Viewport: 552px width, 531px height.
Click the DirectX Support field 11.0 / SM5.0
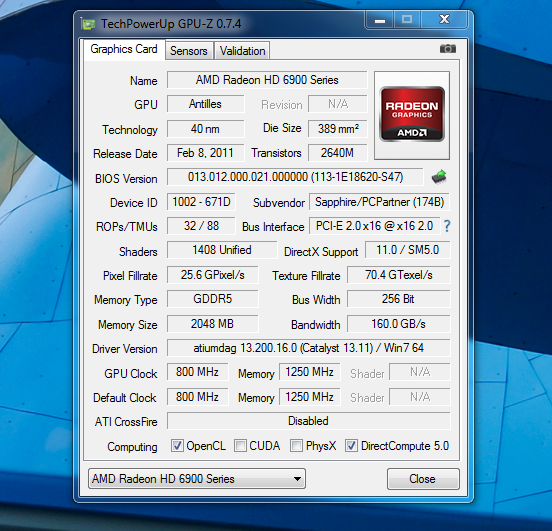click(x=408, y=250)
